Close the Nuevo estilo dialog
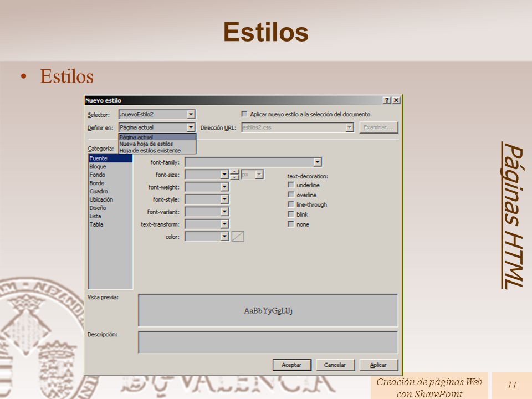 (396, 100)
